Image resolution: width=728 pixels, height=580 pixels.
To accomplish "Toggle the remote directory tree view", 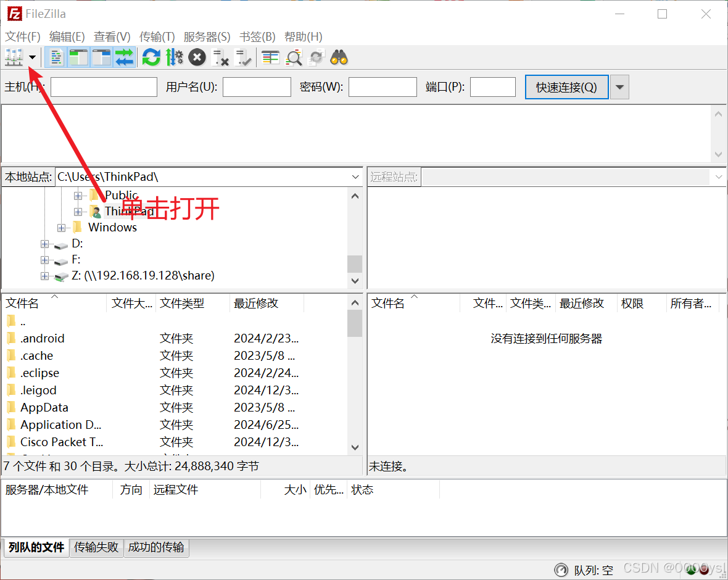I will pos(102,57).
